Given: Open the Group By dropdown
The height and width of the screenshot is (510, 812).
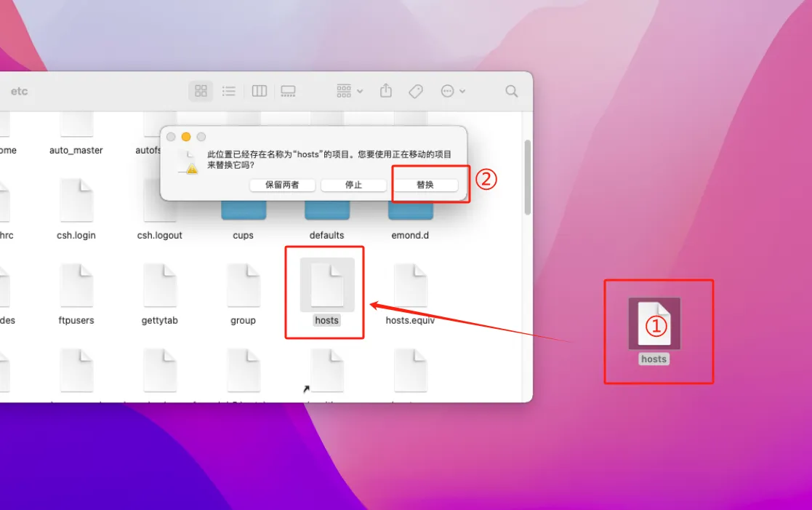Looking at the screenshot, I should click(350, 91).
